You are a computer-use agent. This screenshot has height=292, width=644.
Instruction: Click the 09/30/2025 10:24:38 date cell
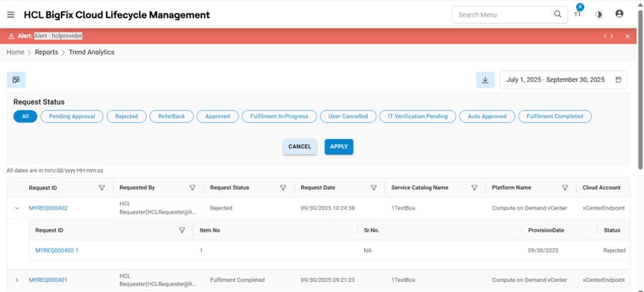click(x=328, y=208)
